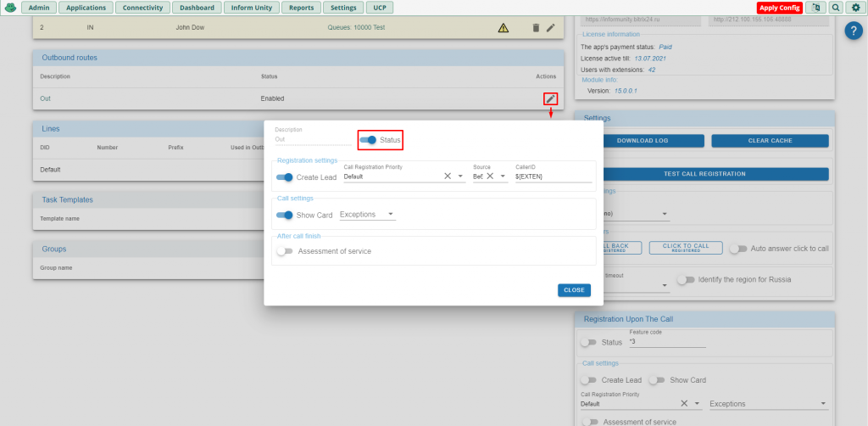This screenshot has height=426, width=868.
Task: Click the CLOSE button in dialog
Action: point(574,290)
